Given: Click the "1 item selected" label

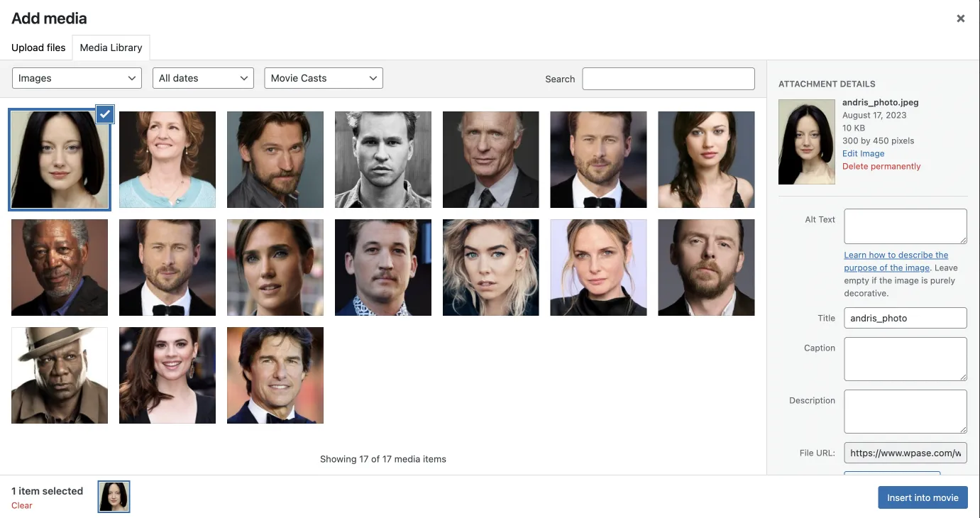Looking at the screenshot, I should [47, 491].
